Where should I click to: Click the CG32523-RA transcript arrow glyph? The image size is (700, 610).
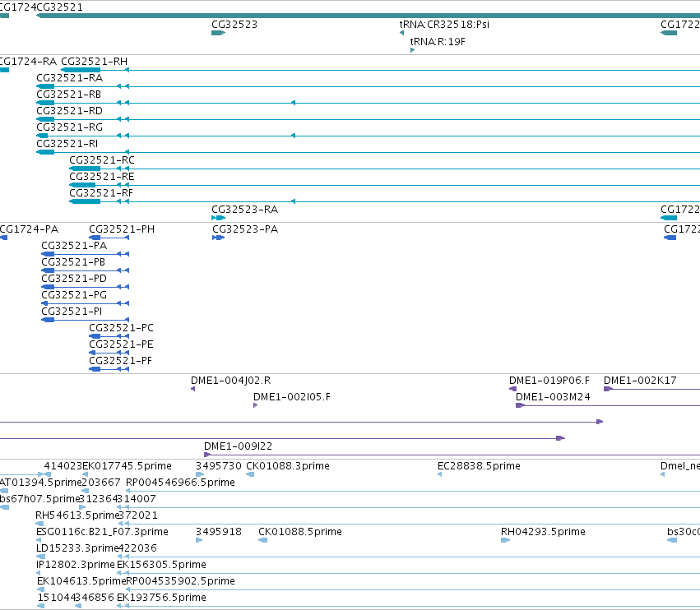[x=218, y=218]
